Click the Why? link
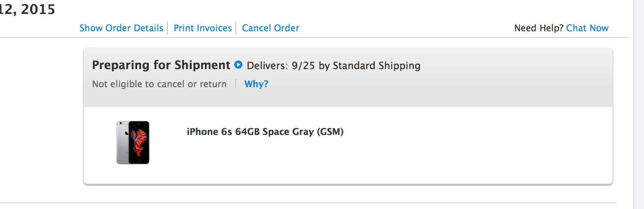Image resolution: width=644 pixels, height=209 pixels. pos(256,84)
